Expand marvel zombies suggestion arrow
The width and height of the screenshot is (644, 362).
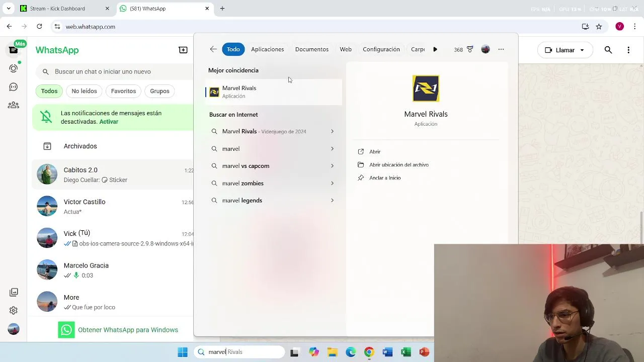[332, 183]
